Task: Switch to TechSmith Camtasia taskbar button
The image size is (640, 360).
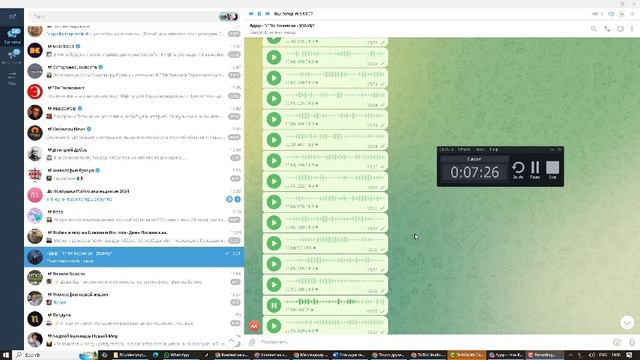Action: [467, 355]
